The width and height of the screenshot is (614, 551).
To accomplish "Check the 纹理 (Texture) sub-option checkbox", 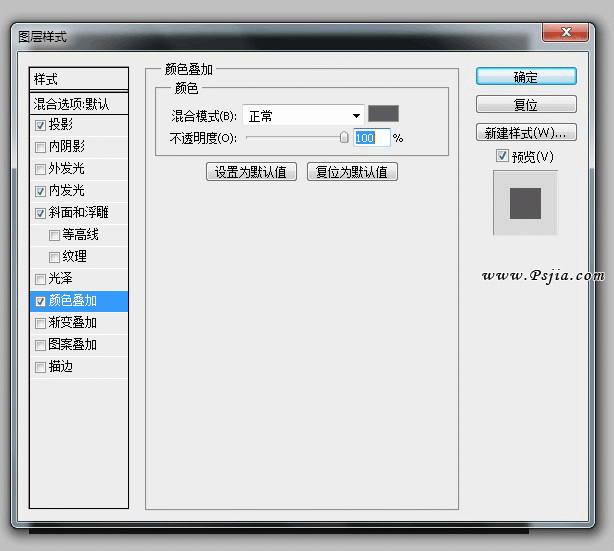I will (54, 257).
